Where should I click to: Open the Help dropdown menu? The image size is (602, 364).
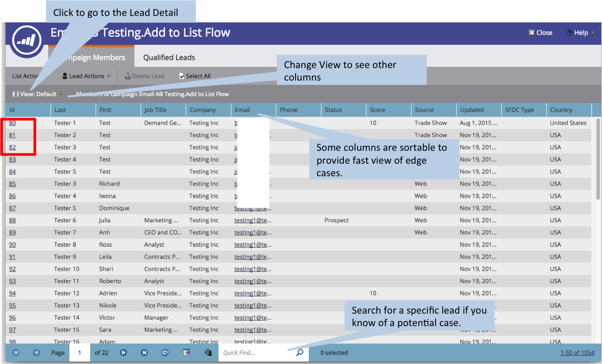580,33
